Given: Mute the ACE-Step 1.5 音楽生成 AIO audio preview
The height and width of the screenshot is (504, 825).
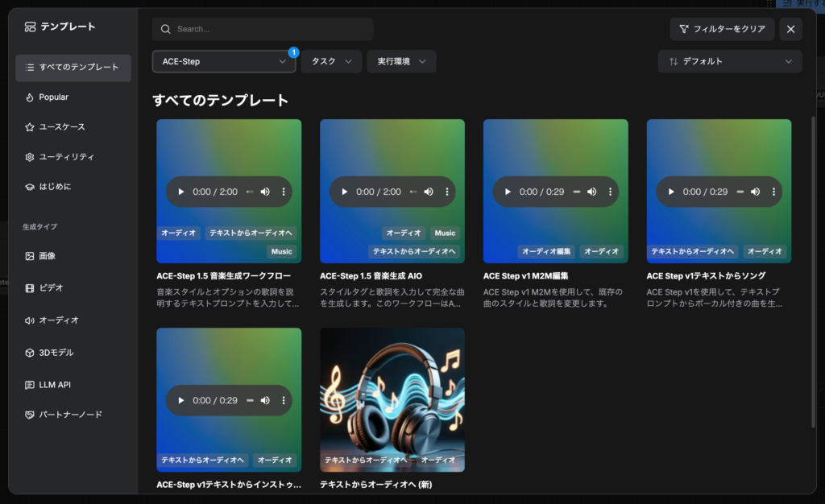Looking at the screenshot, I should [x=429, y=192].
